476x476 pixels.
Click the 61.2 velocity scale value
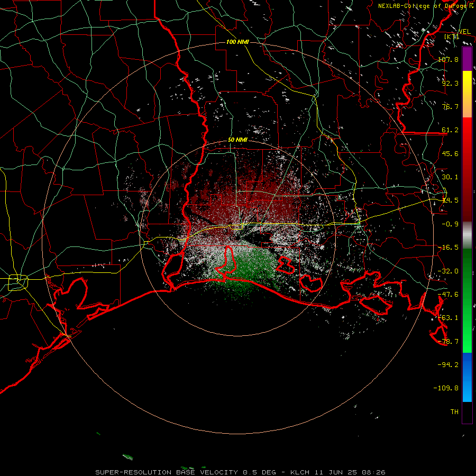point(450,130)
